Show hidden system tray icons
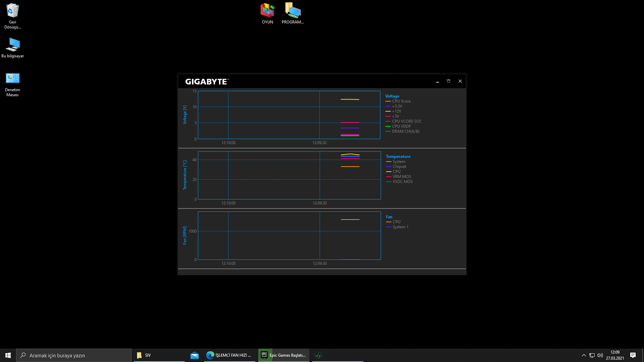 coord(584,355)
